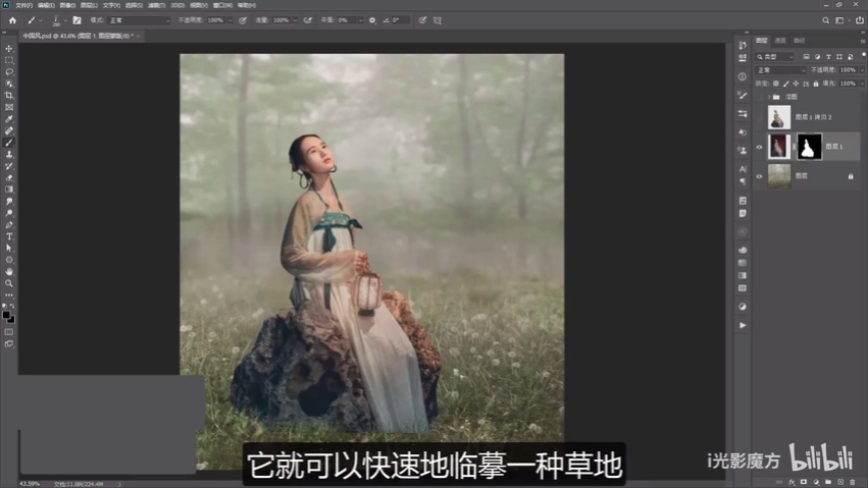
Task: Open the layer fill dropdown arrow
Action: point(862,84)
